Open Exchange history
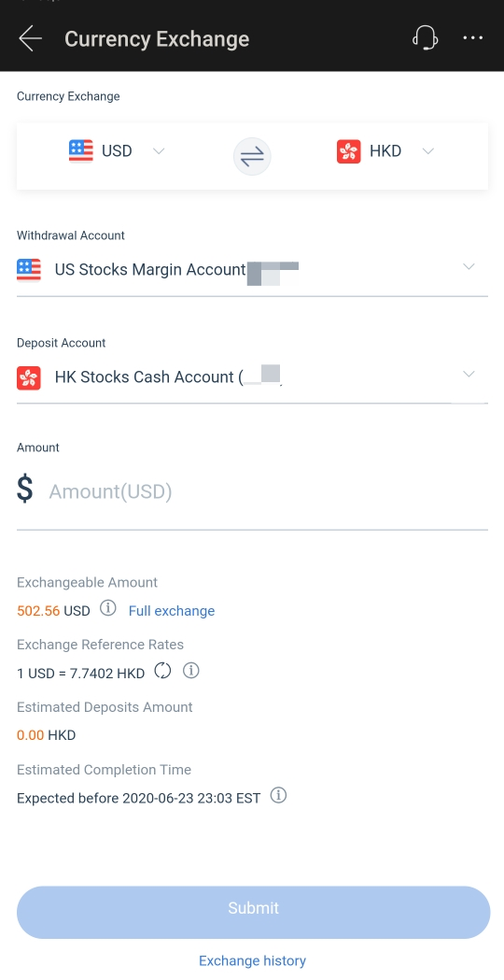 point(252,960)
